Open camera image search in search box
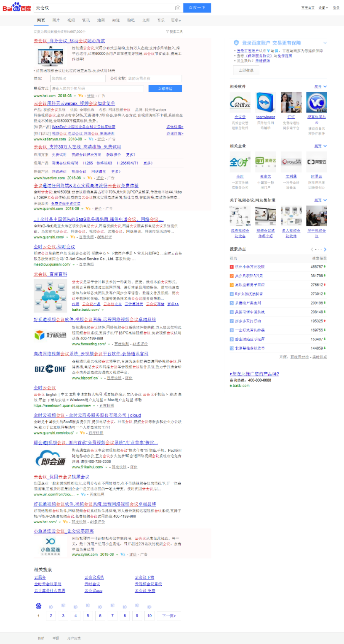The width and height of the screenshot is (344, 644). (178, 8)
